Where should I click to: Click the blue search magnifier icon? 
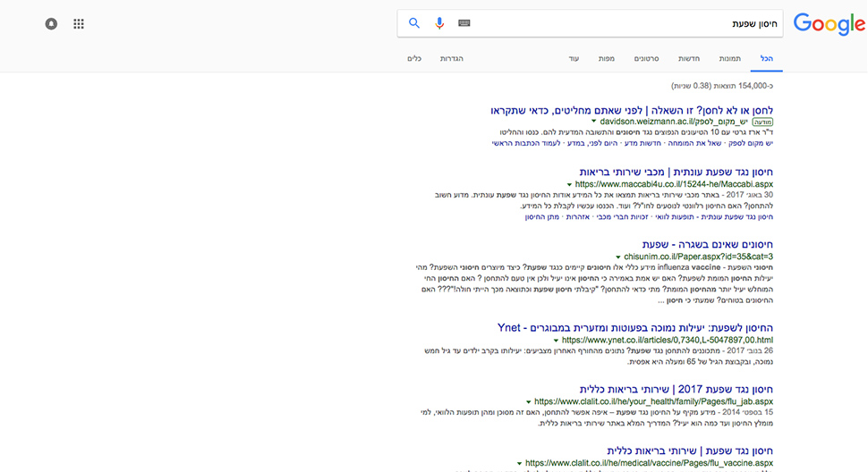point(414,23)
